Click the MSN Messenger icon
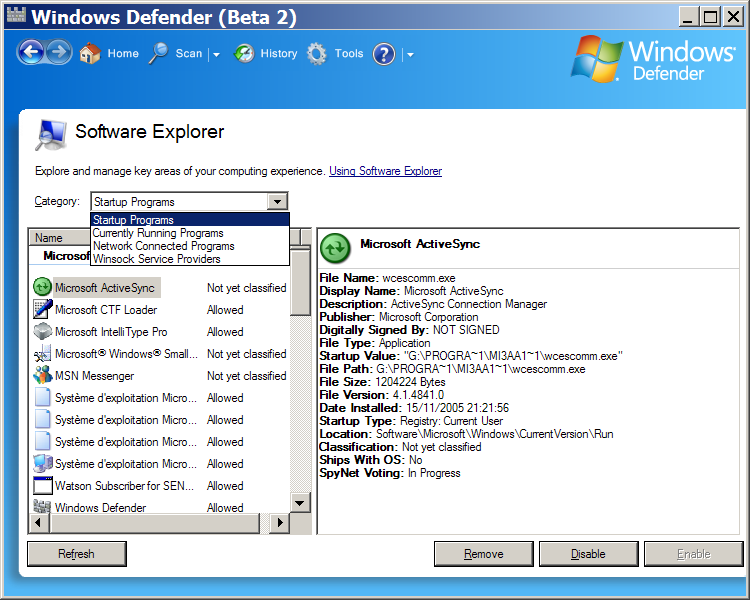The height and width of the screenshot is (600, 750). pos(43,375)
